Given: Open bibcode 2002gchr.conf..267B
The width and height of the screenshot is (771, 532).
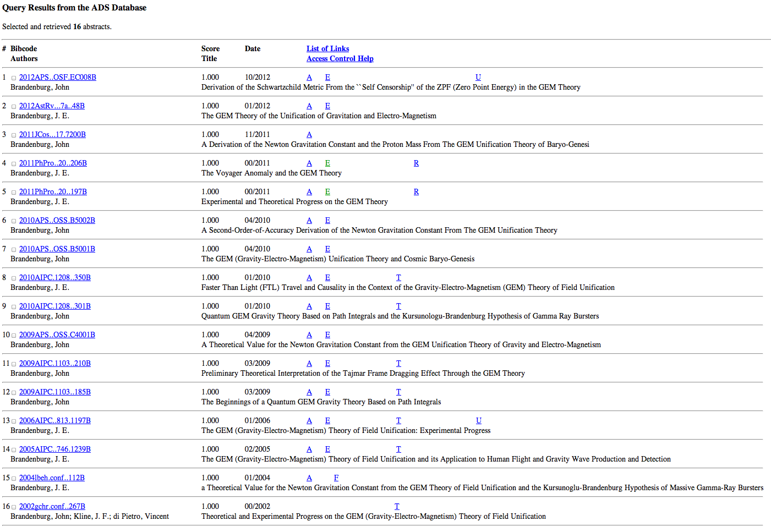Looking at the screenshot, I should [52, 506].
